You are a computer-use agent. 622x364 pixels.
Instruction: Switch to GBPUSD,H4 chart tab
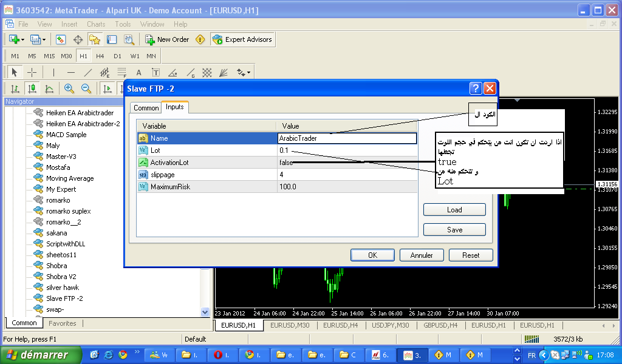(x=440, y=325)
